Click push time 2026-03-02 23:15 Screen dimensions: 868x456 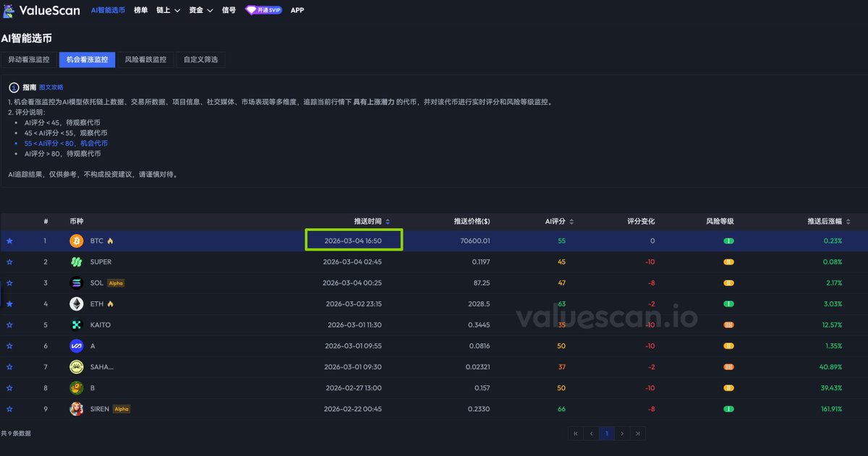(x=354, y=304)
